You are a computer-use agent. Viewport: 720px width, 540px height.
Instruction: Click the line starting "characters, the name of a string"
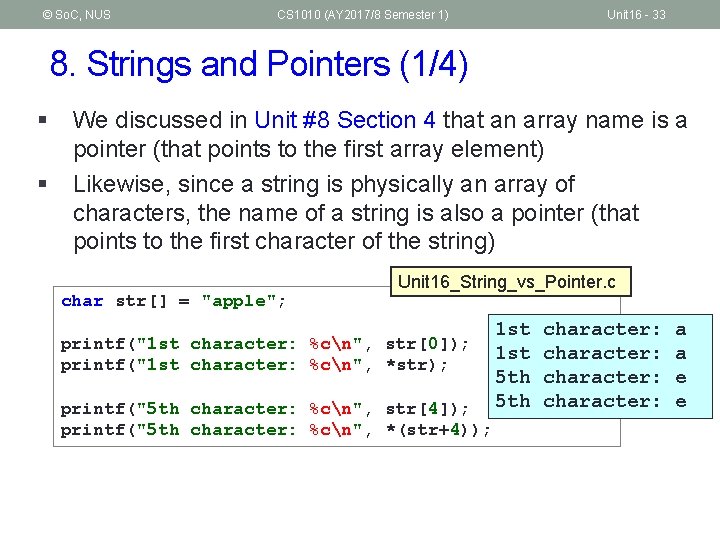(356, 213)
